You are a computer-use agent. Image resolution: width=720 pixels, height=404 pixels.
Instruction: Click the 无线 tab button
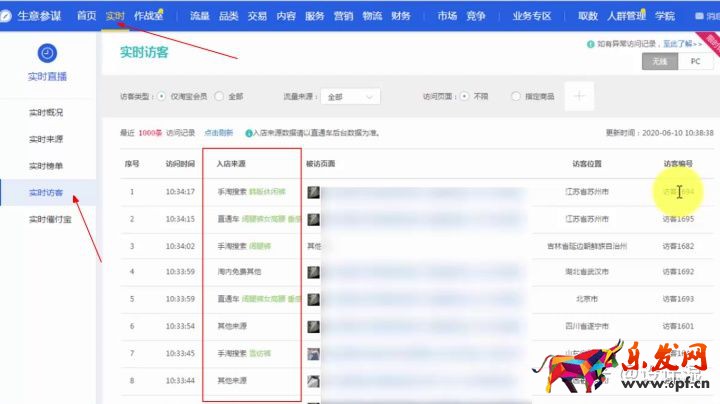click(659, 61)
